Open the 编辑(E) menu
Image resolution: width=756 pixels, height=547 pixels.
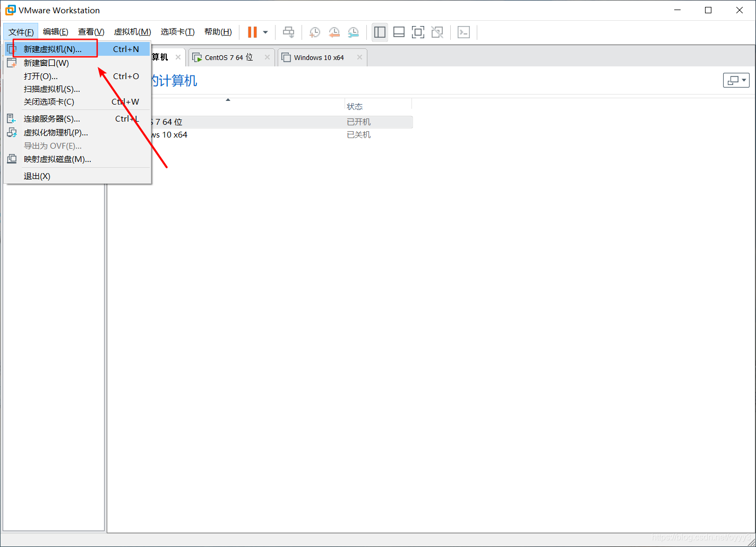point(56,32)
